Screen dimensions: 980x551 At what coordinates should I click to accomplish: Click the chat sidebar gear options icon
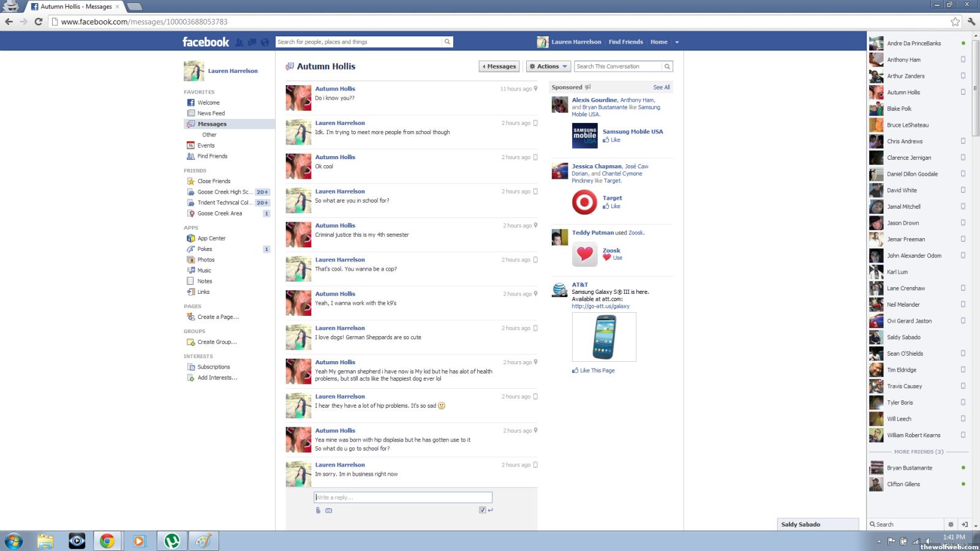951,524
